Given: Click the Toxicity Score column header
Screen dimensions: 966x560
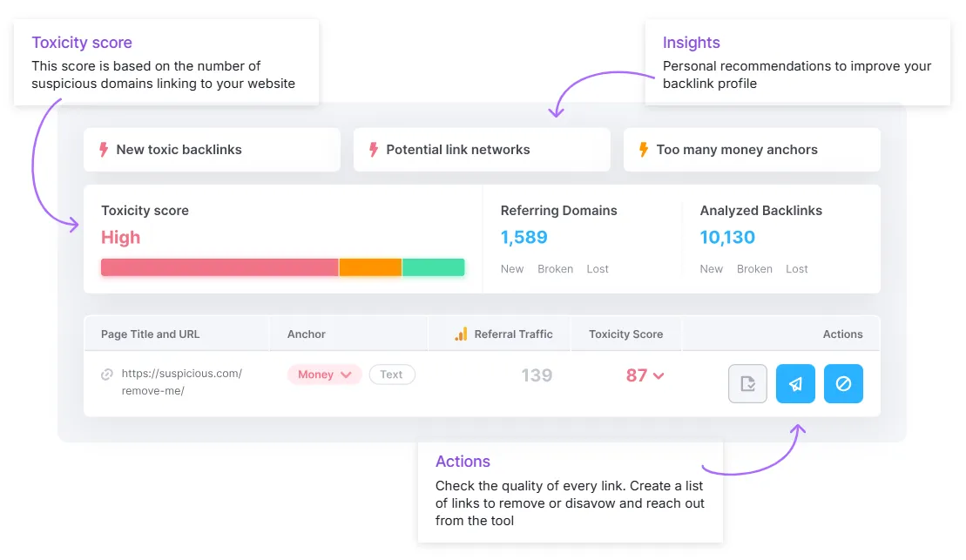Looking at the screenshot, I should click(x=625, y=334).
